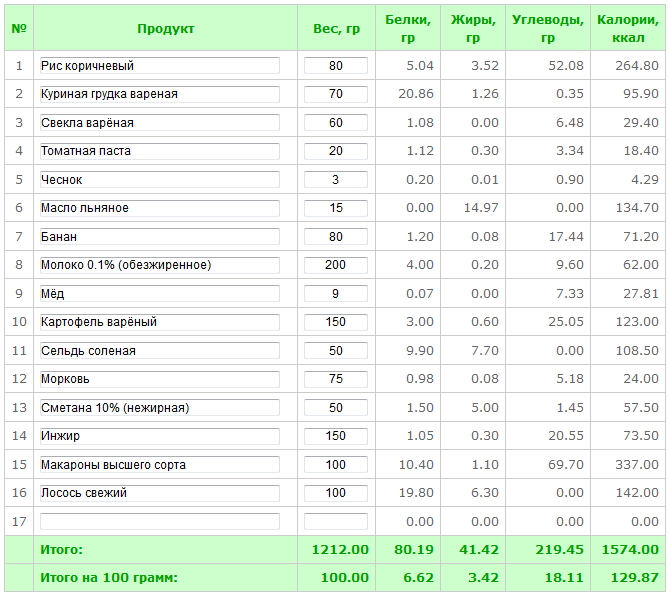The height and width of the screenshot is (597, 670).
Task: Click the 'Чеснок' product name input
Action: (x=160, y=180)
